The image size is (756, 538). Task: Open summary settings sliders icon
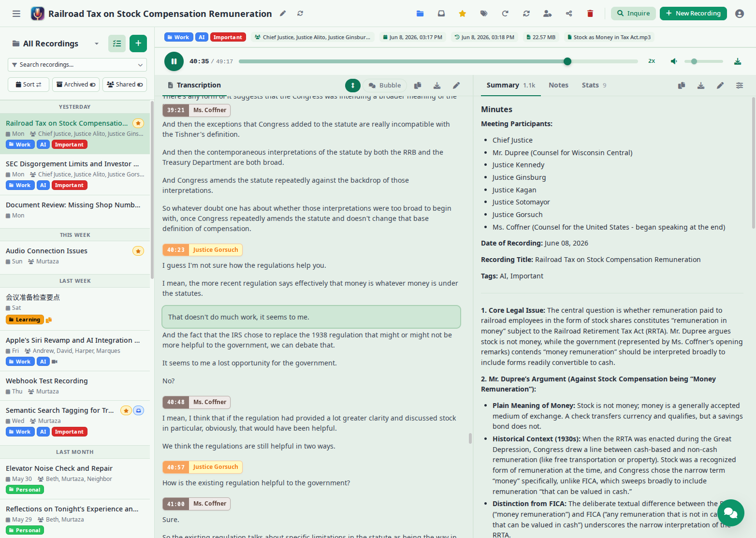pos(740,86)
